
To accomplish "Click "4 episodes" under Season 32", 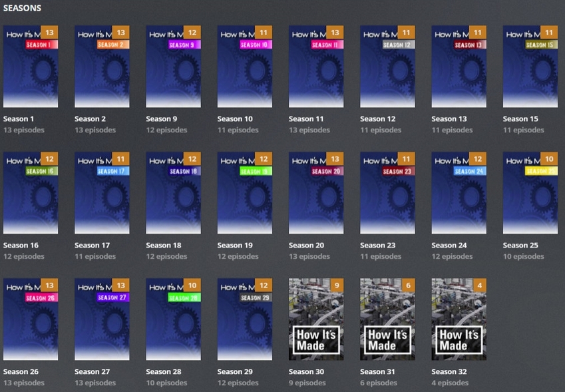I will coord(450,383).
